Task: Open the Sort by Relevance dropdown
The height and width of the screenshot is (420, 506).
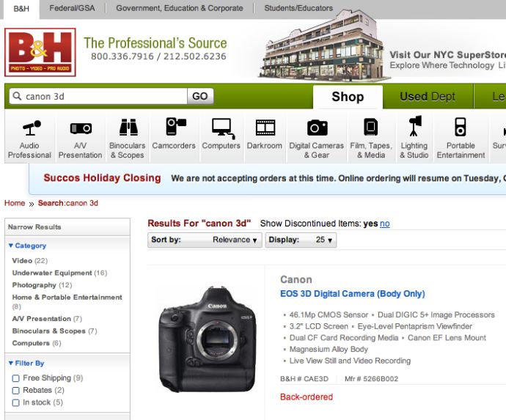Action: tap(205, 240)
